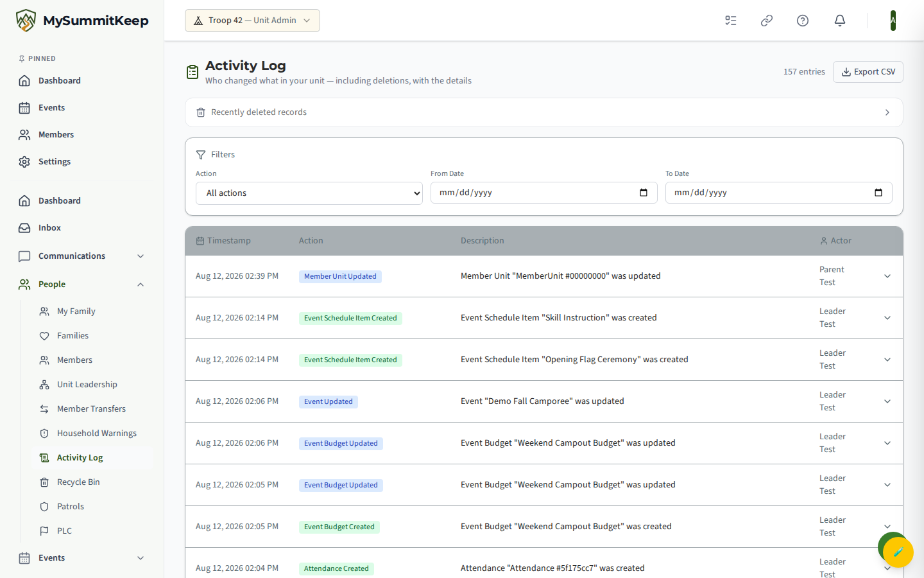Expand the Member Unit Updated row
The width and height of the screenshot is (924, 578).
887,276
